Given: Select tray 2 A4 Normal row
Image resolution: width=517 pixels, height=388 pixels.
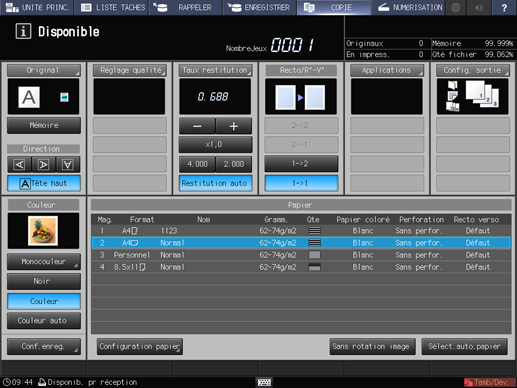Looking at the screenshot, I should pyautogui.click(x=301, y=243).
